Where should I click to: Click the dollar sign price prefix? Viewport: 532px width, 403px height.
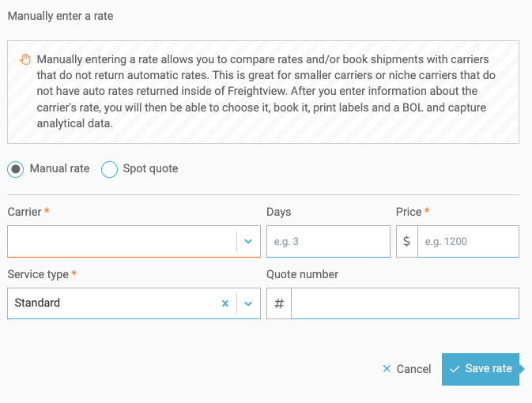pyautogui.click(x=406, y=241)
